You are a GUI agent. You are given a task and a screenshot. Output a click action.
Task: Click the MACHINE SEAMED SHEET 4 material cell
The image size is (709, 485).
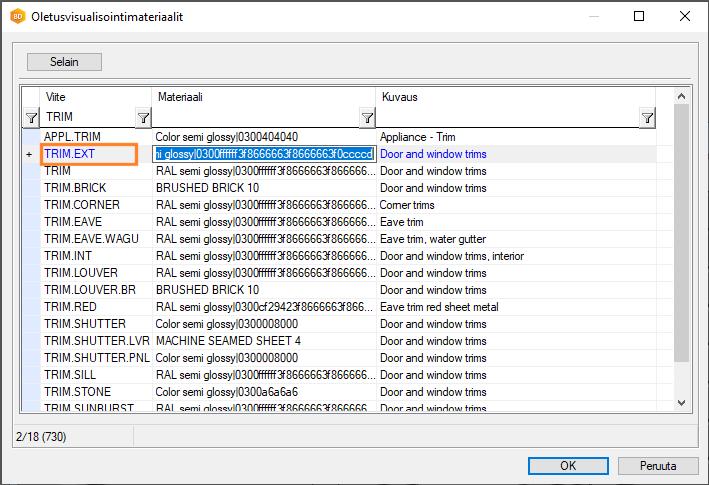tap(228, 341)
